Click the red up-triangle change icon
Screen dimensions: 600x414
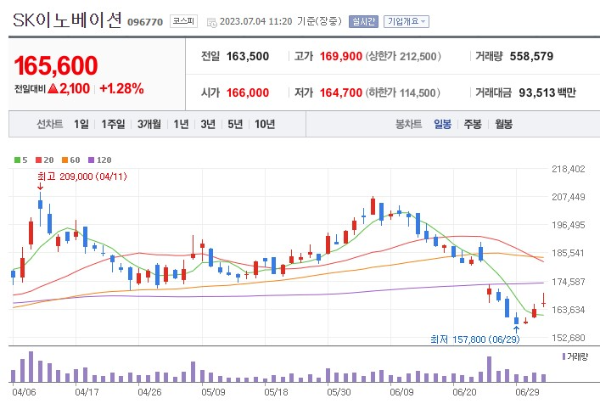click(x=53, y=89)
